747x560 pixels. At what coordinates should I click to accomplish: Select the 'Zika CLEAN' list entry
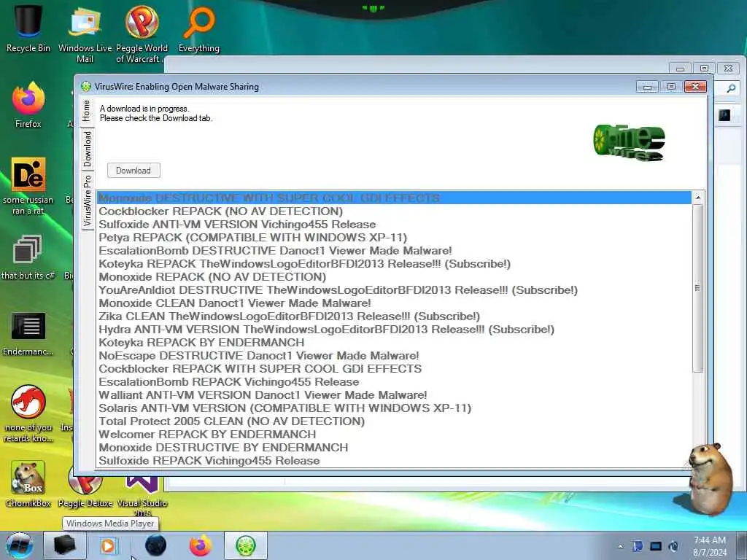click(393, 316)
